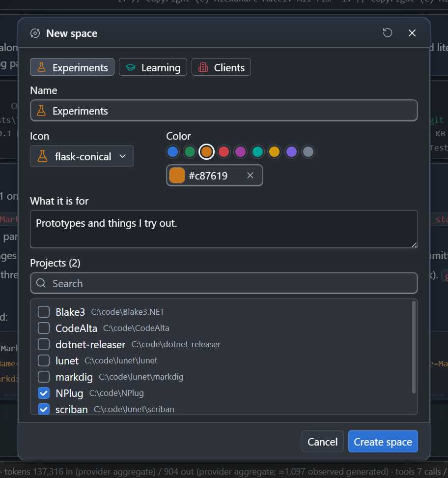Screen dimensions: 448x478
Task: Pick the yellow color swatch
Action: pos(275,152)
